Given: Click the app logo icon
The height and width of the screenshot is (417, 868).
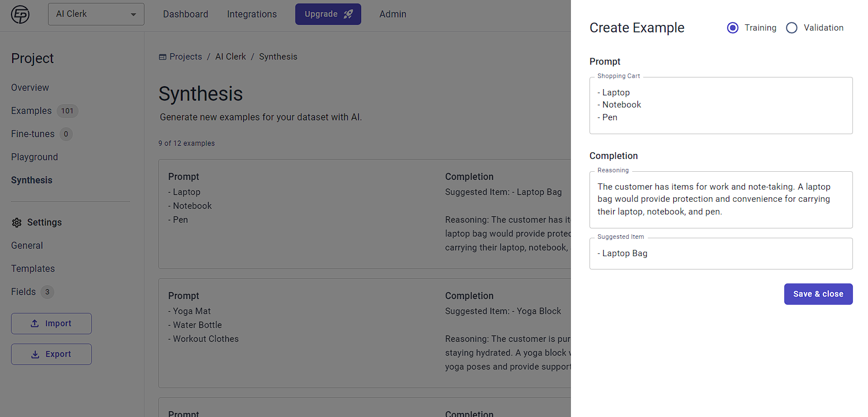Looking at the screenshot, I should [20, 14].
